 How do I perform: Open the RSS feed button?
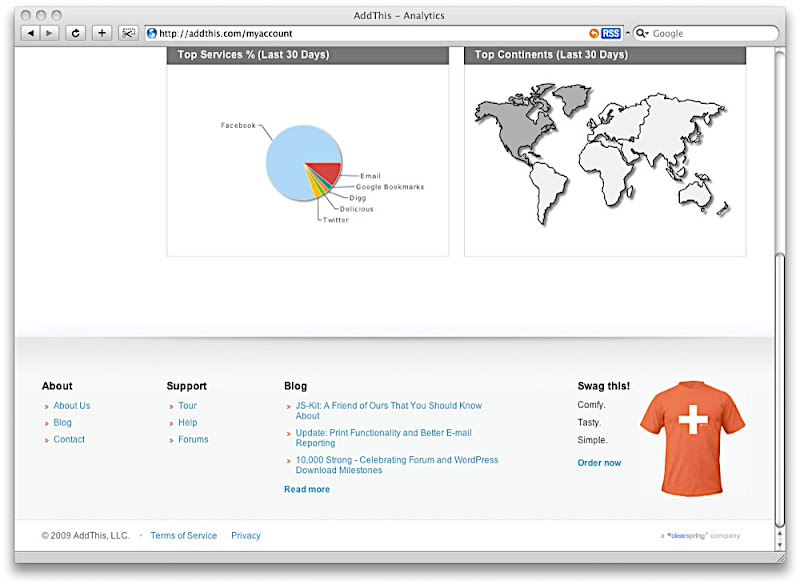(611, 33)
